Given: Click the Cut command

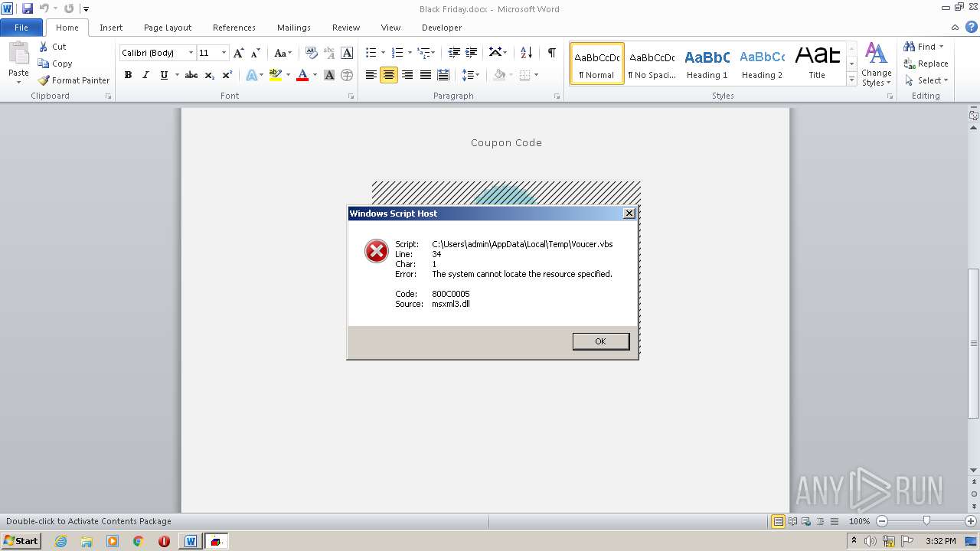Looking at the screenshot, I should 52,47.
